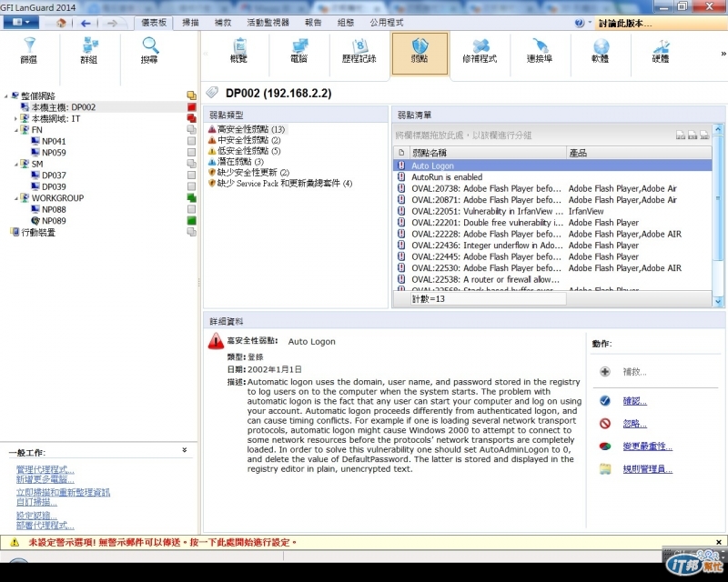Click the first export icon in vulnerability list header
Viewport: 728px width, 582px height.
tap(681, 135)
